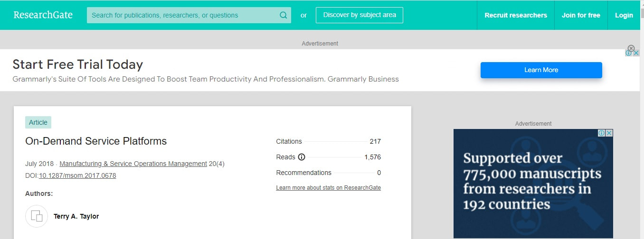Image resolution: width=644 pixels, height=239 pixels.
Task: Click the sidebar ad info icon
Action: (601, 133)
